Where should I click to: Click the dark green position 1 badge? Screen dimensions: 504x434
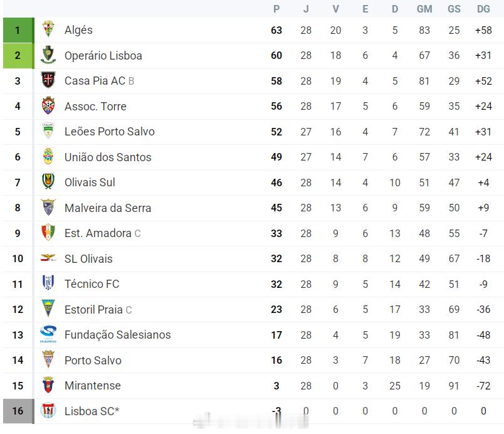[18, 30]
